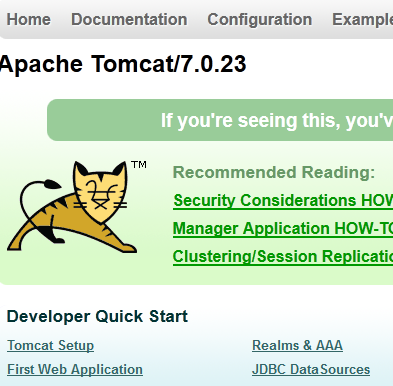Viewport: 393px width, 386px height.
Task: Follow the First Web Application link
Action: tap(75, 369)
